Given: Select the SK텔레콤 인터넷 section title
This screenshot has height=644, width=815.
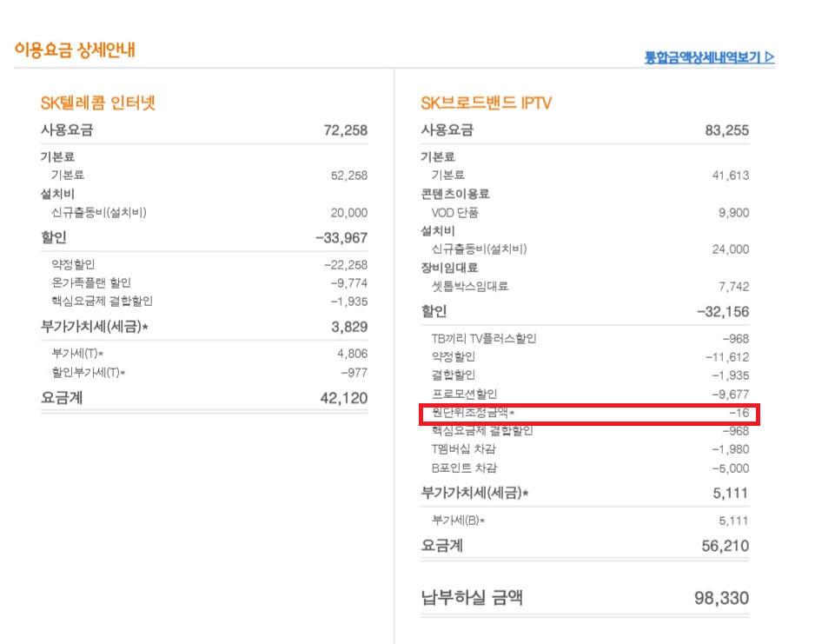Looking at the screenshot, I should click(98, 103).
